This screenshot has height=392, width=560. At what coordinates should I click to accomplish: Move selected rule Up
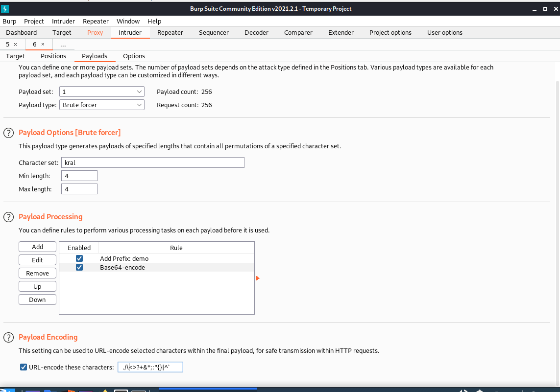pyautogui.click(x=38, y=286)
